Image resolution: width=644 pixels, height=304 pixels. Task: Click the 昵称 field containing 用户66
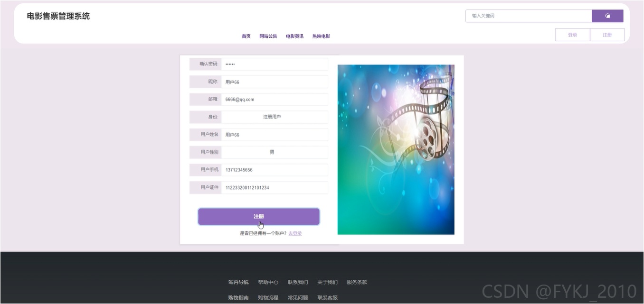coord(275,82)
